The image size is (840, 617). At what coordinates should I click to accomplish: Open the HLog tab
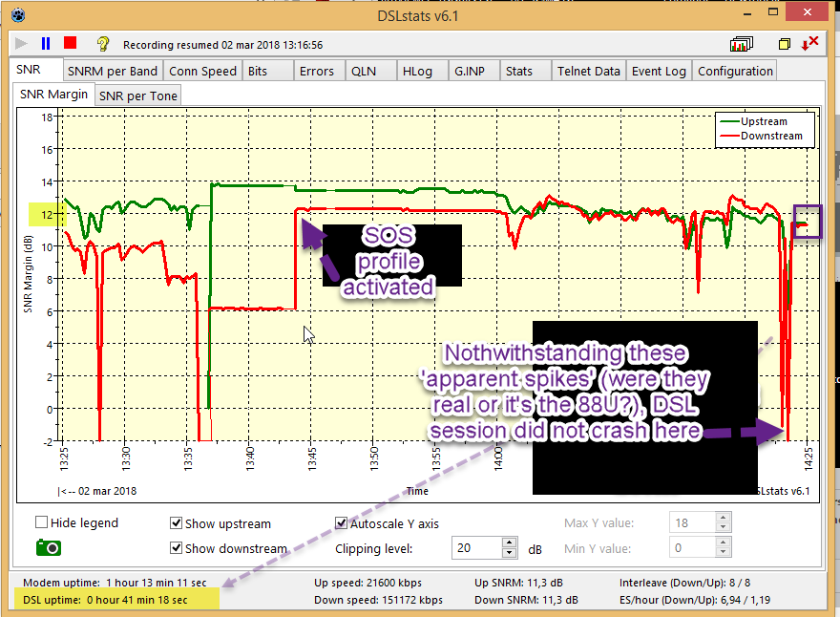click(422, 72)
